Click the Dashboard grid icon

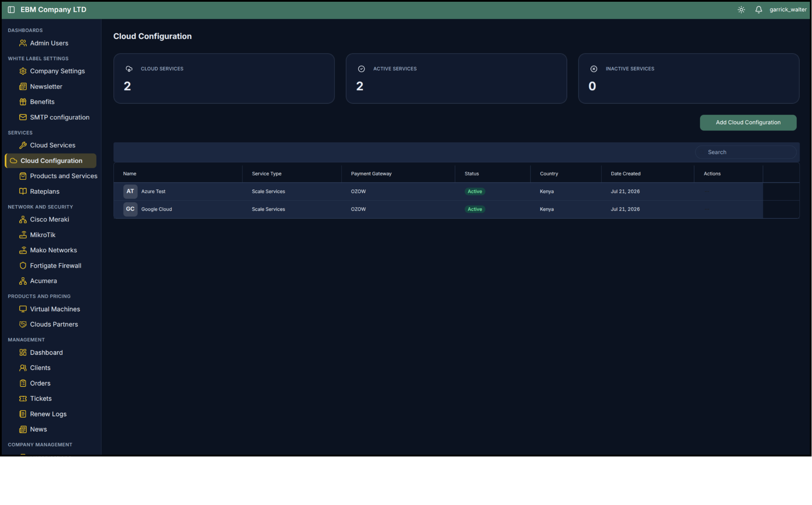point(23,352)
